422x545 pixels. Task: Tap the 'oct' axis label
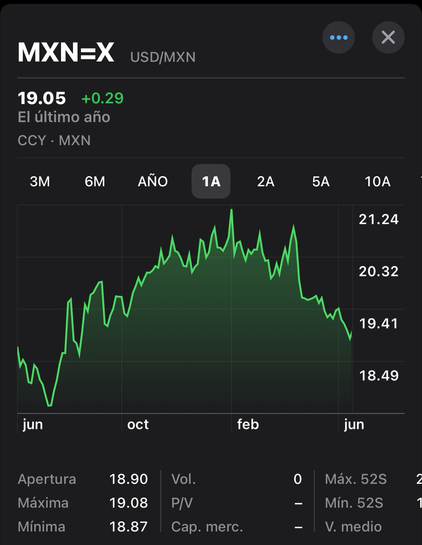click(x=138, y=424)
